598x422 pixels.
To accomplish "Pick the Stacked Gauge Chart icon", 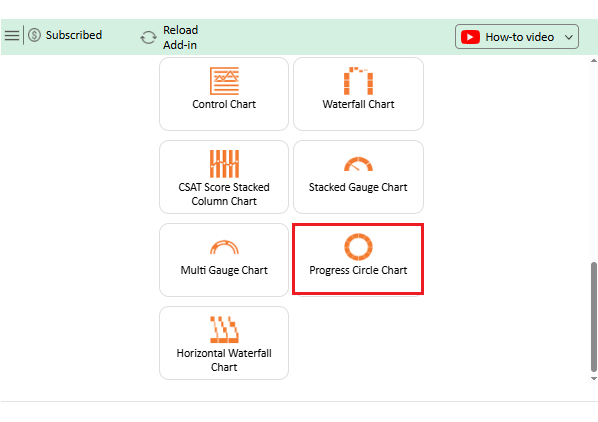I will pos(358,164).
